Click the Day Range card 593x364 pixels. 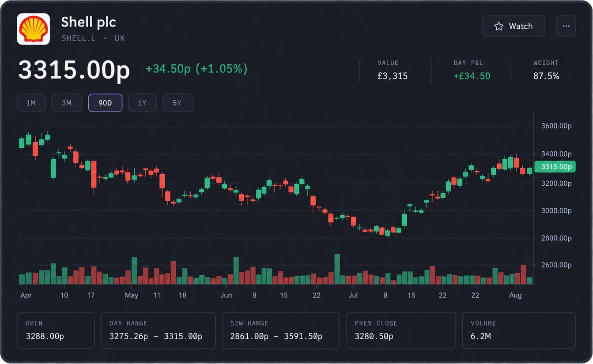[158, 330]
